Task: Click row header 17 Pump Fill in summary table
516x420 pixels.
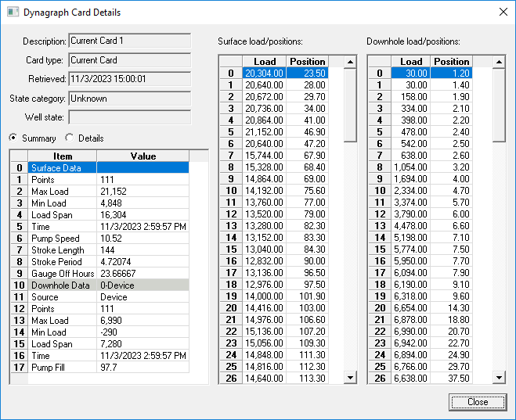Action: 19,368
